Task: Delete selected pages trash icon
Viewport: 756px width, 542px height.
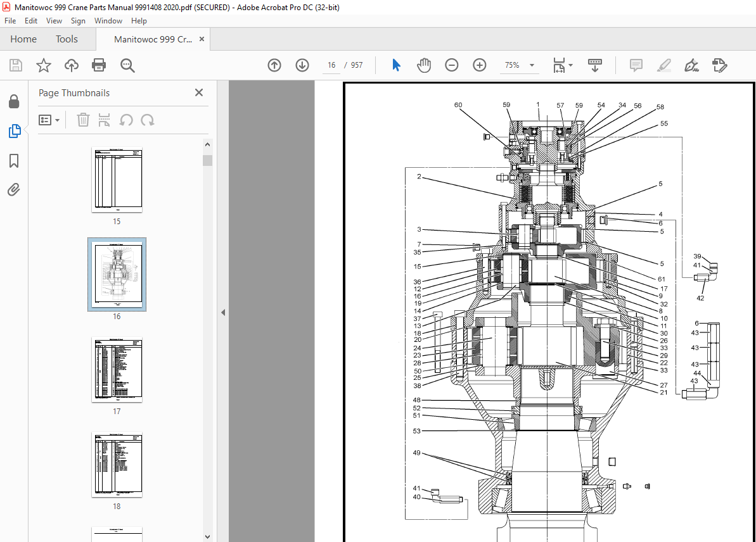Action: coord(83,120)
